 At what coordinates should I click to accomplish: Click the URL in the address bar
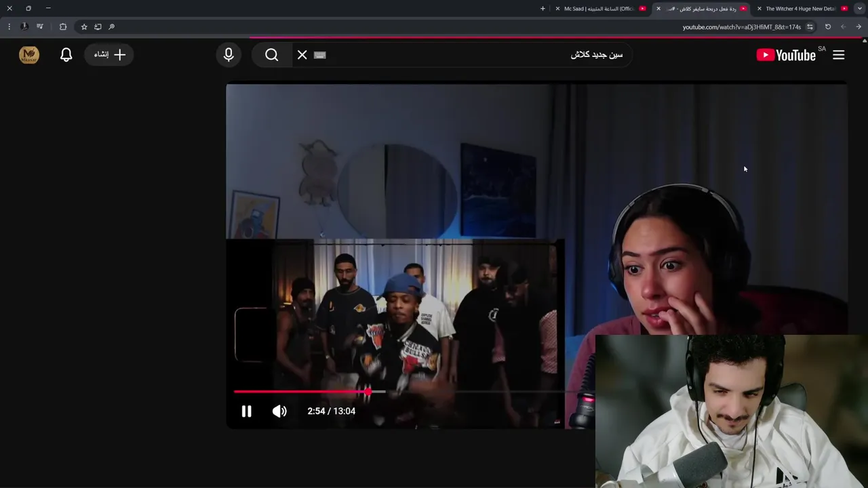(x=741, y=27)
